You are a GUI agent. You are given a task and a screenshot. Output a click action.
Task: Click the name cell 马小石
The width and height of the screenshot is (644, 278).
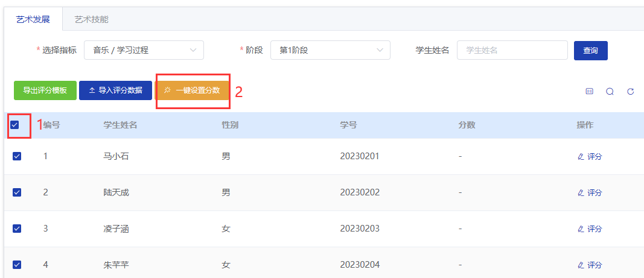pyautogui.click(x=116, y=156)
